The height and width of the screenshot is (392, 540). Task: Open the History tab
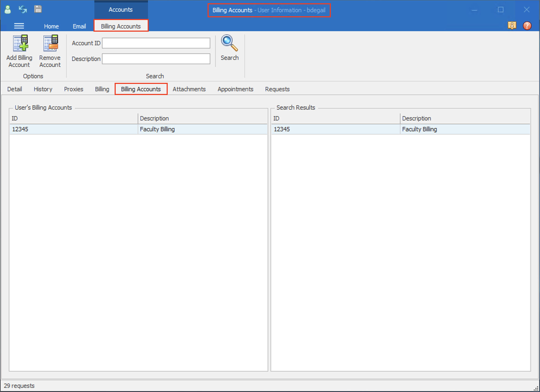coord(43,89)
